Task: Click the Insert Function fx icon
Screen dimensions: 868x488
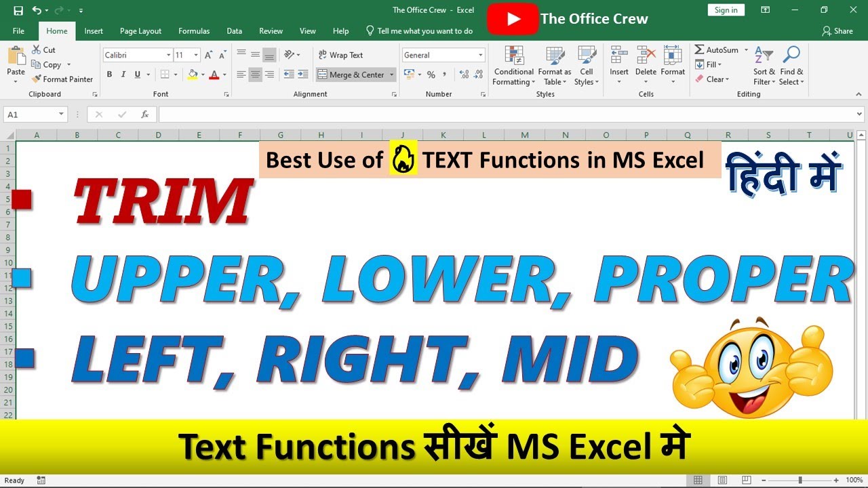Action: click(x=144, y=115)
